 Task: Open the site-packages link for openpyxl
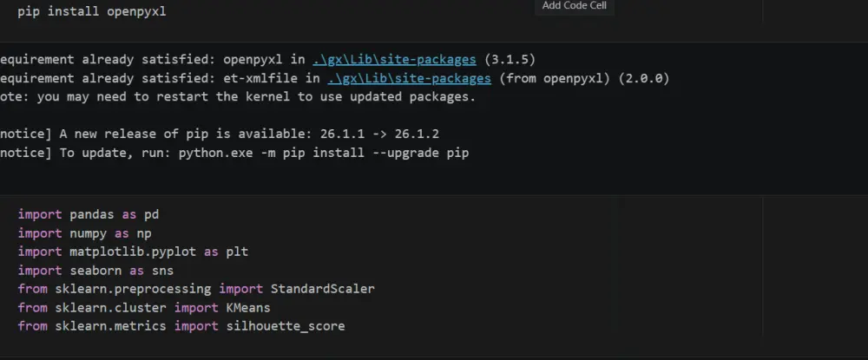(394, 59)
